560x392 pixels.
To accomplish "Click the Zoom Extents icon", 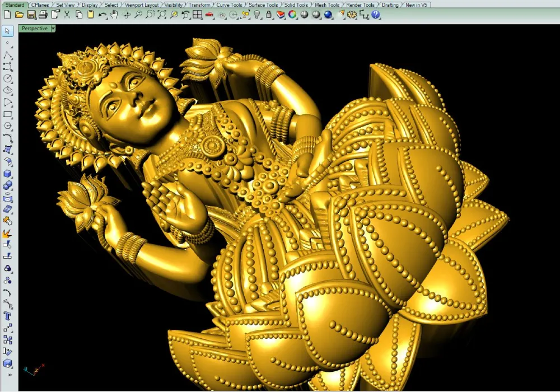I will 162,15.
